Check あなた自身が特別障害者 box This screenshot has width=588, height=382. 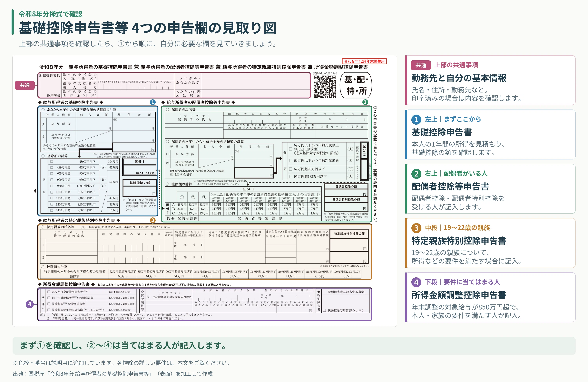pyautogui.click(x=49, y=292)
